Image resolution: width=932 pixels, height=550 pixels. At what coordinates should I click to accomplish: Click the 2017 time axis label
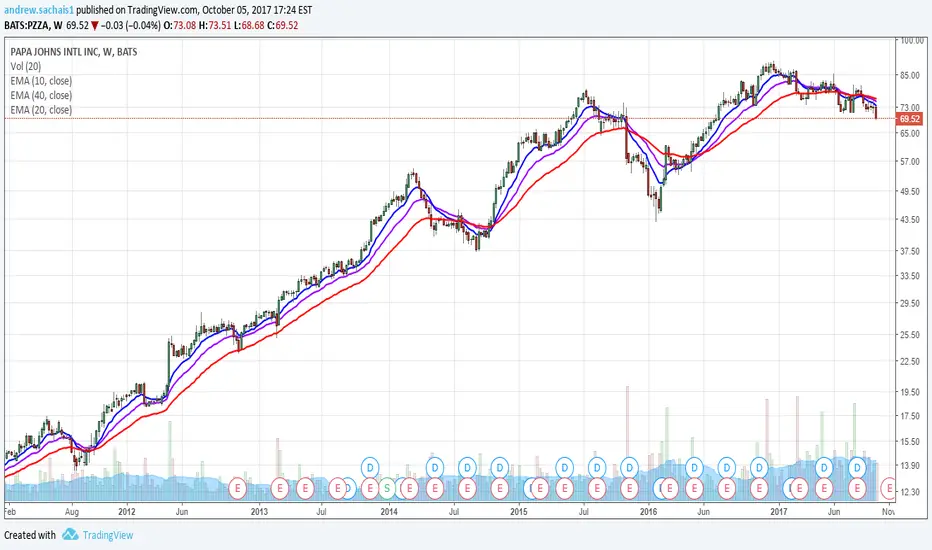click(779, 511)
